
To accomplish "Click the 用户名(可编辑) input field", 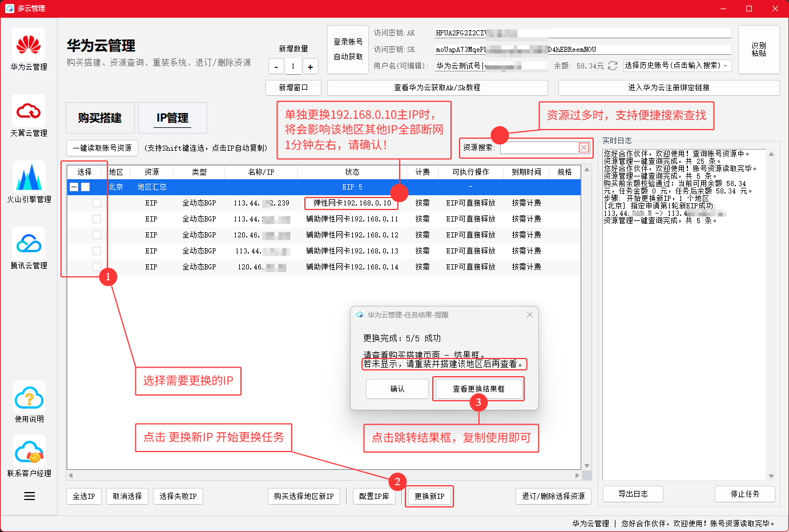I will pyautogui.click(x=491, y=66).
